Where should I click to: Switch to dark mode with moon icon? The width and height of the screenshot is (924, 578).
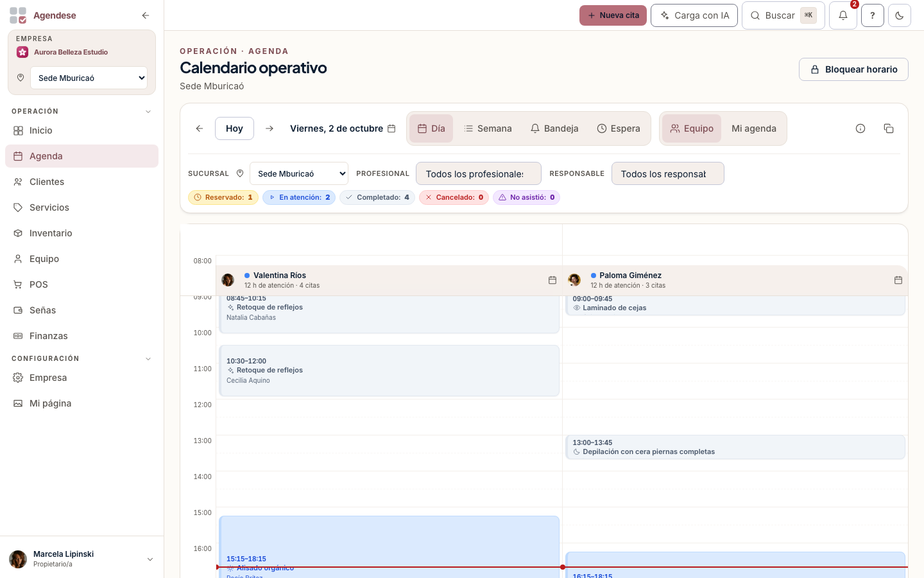[900, 15]
